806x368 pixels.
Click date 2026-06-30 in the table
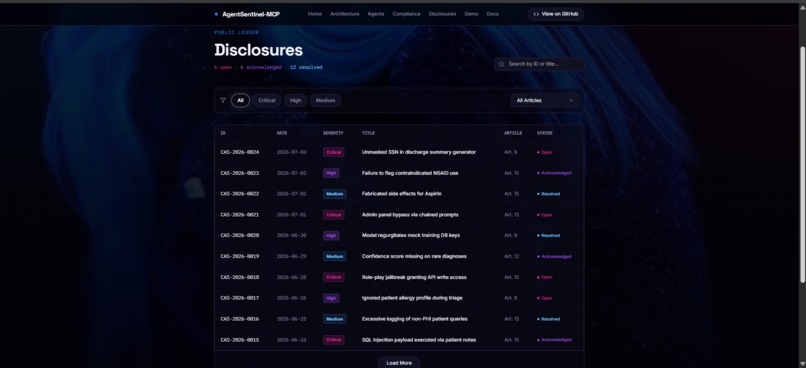pos(291,235)
